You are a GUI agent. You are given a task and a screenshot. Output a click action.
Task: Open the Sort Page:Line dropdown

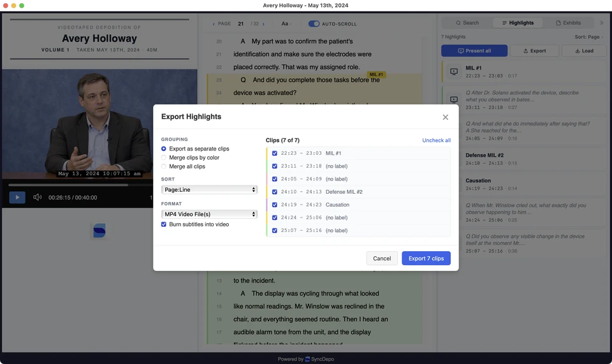[209, 189]
